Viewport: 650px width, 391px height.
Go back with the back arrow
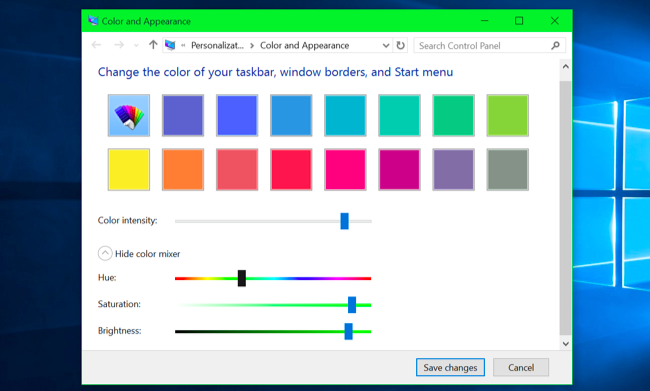coord(97,45)
